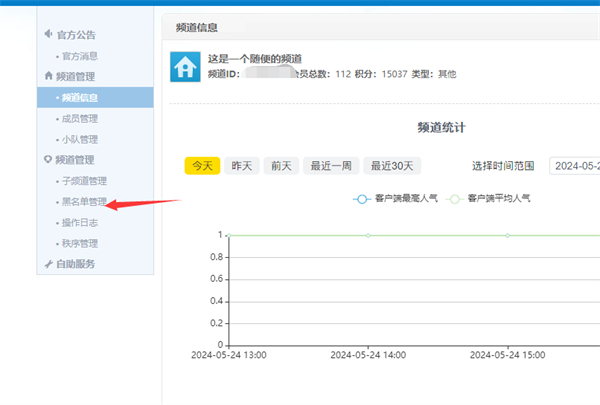Image resolution: width=600 pixels, height=405 pixels.
Task: Select the 今天 time filter
Action: tap(202, 166)
